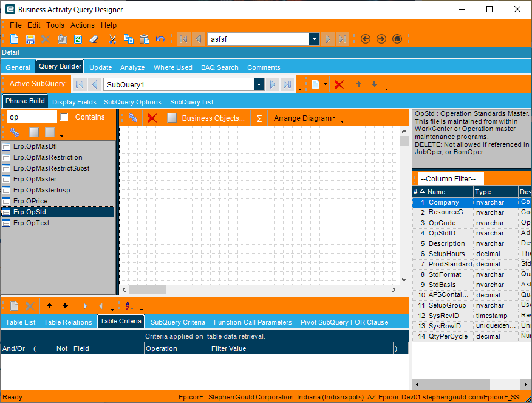
Task: Click the Sigma summation icon
Action: click(x=259, y=118)
